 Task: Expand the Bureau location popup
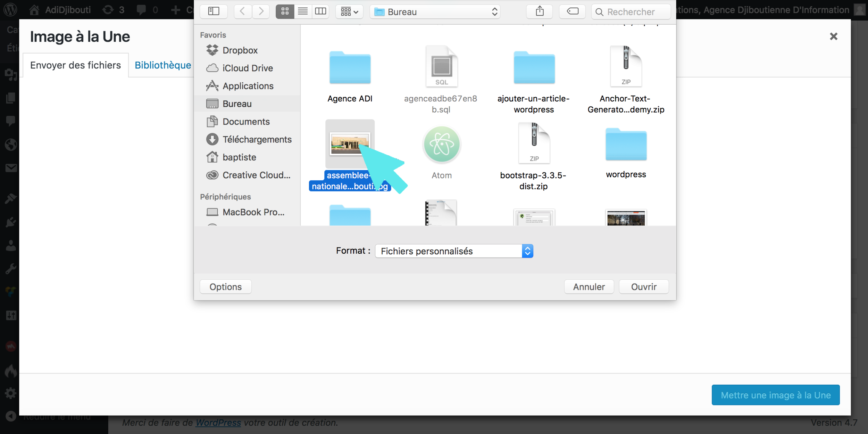click(x=435, y=12)
